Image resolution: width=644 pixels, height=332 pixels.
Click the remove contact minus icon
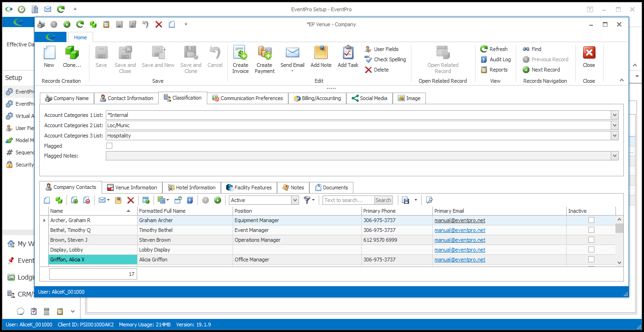tap(87, 200)
